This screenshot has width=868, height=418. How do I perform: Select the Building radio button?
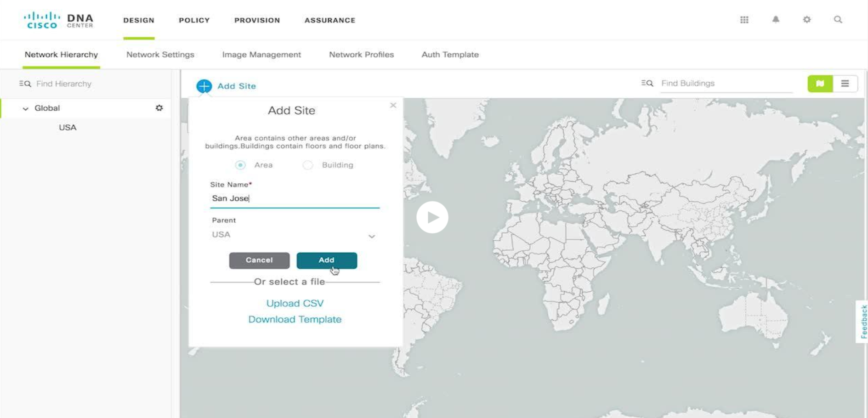308,165
